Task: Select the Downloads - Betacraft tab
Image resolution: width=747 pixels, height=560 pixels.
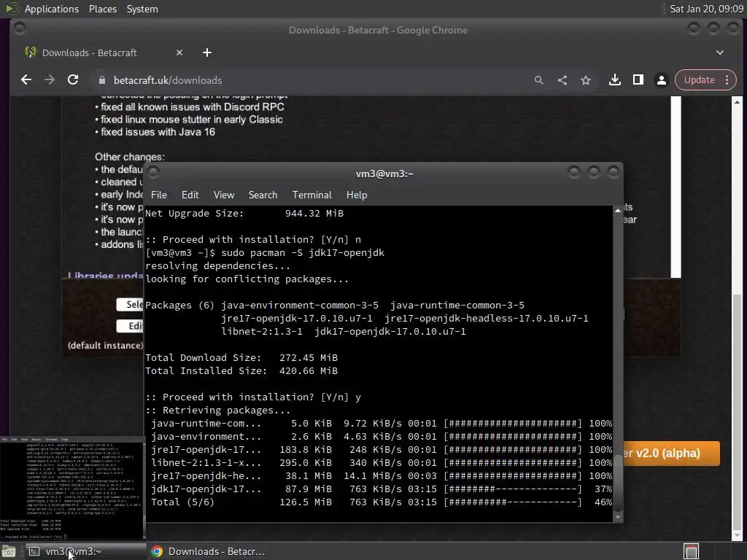Action: pyautogui.click(x=90, y=52)
